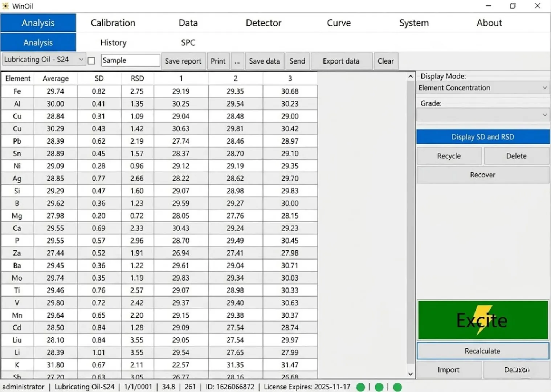Viewport: 551px width, 392px height.
Task: Click the SD column header
Action: click(x=99, y=78)
